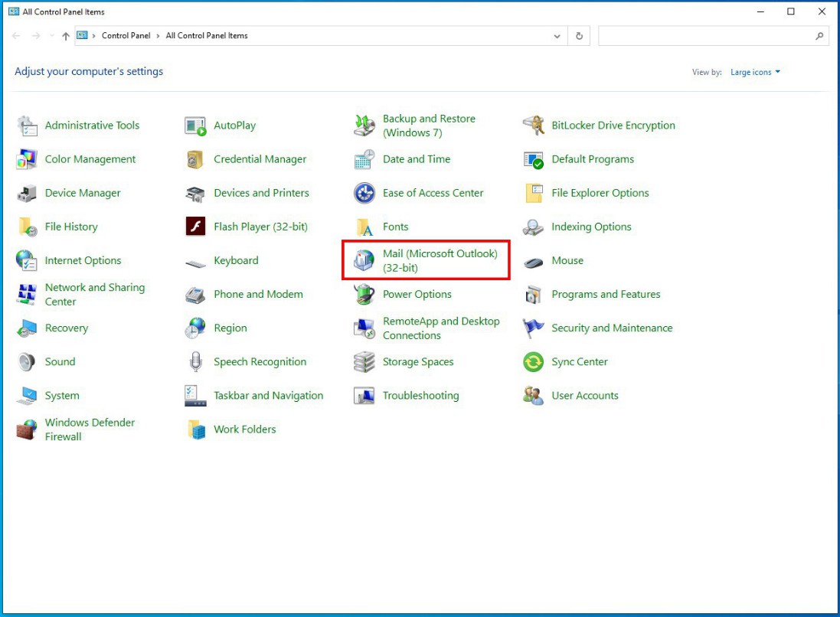Open the Fonts folder icon
840x617 pixels.
pyautogui.click(x=364, y=227)
